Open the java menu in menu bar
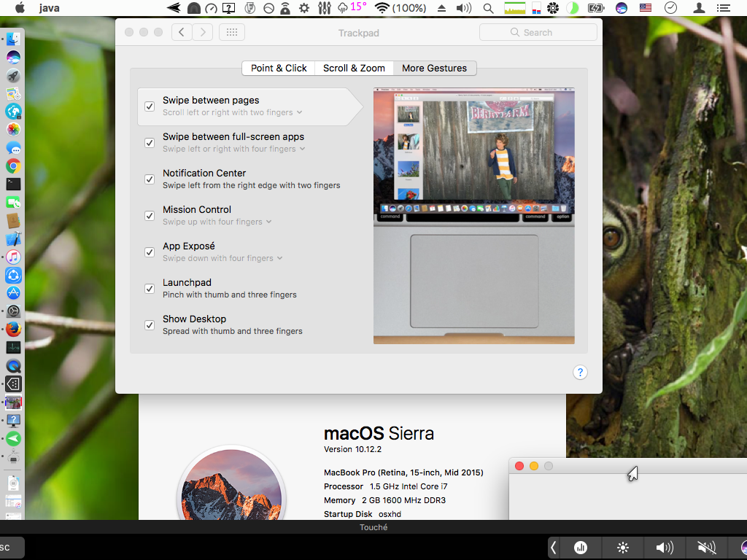Screen dimensions: 747x560 (x=50, y=9)
